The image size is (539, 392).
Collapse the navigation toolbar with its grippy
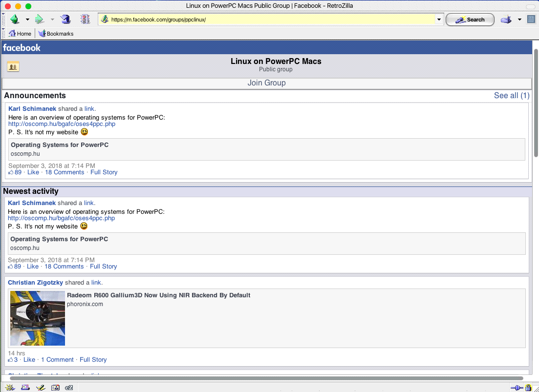point(3,19)
